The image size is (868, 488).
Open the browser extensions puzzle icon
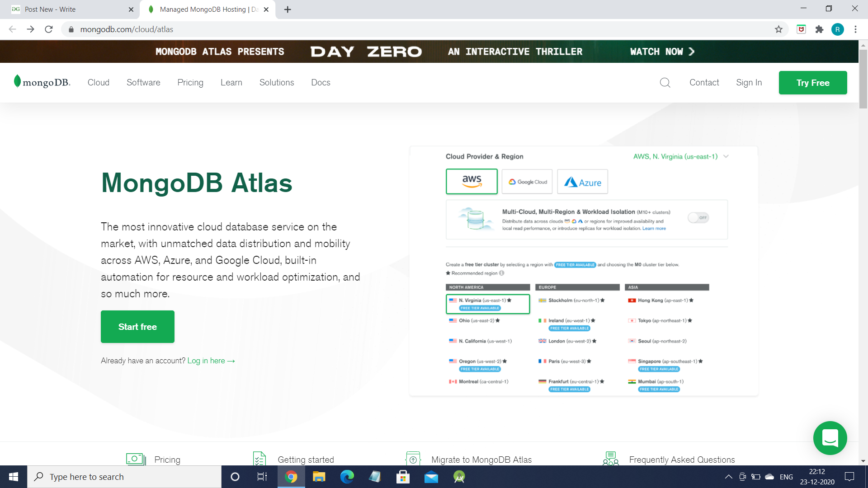pyautogui.click(x=819, y=29)
